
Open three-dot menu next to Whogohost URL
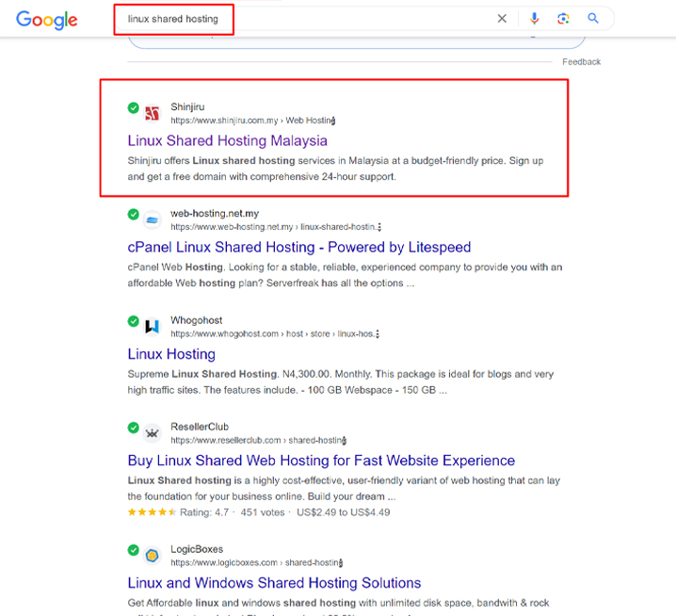pyautogui.click(x=378, y=333)
